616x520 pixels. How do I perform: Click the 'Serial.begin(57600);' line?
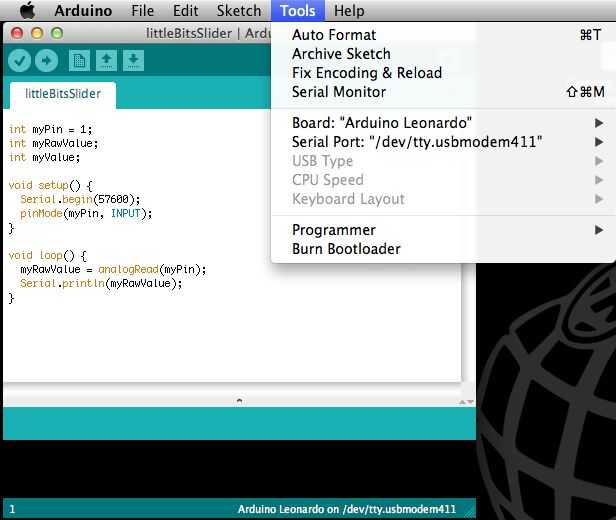(80, 200)
